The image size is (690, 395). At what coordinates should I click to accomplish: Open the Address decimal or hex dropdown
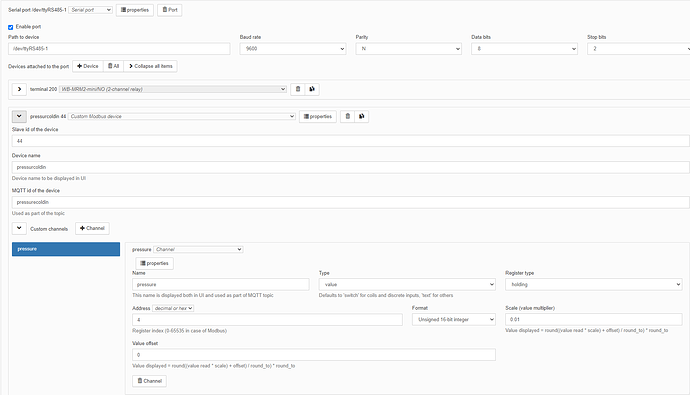[x=173, y=308]
